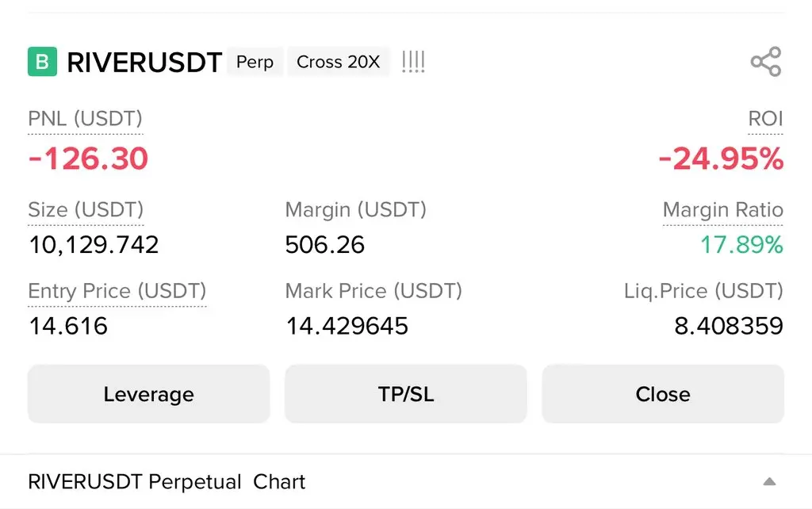Tap the PNL (USDT) label
The height and width of the screenshot is (509, 812).
(x=86, y=119)
